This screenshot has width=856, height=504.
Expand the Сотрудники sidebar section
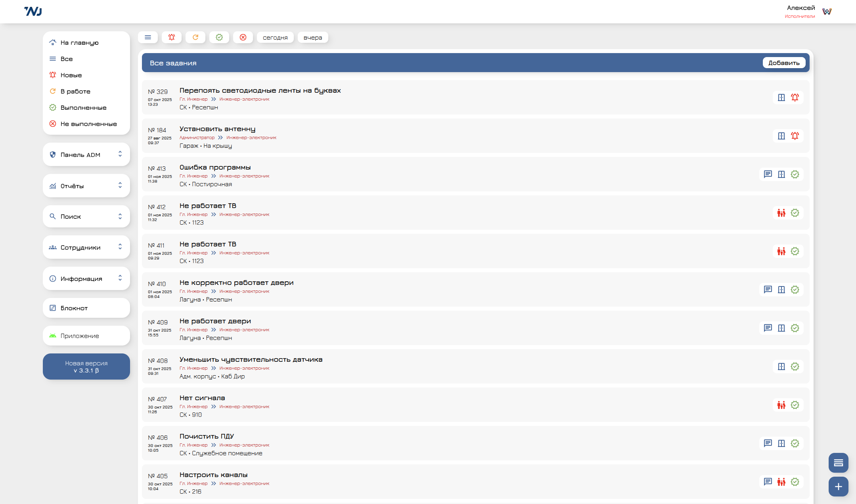click(x=86, y=247)
